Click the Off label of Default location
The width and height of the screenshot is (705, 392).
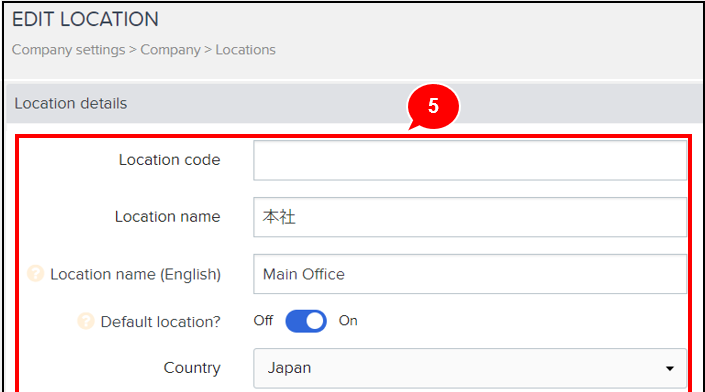click(263, 321)
